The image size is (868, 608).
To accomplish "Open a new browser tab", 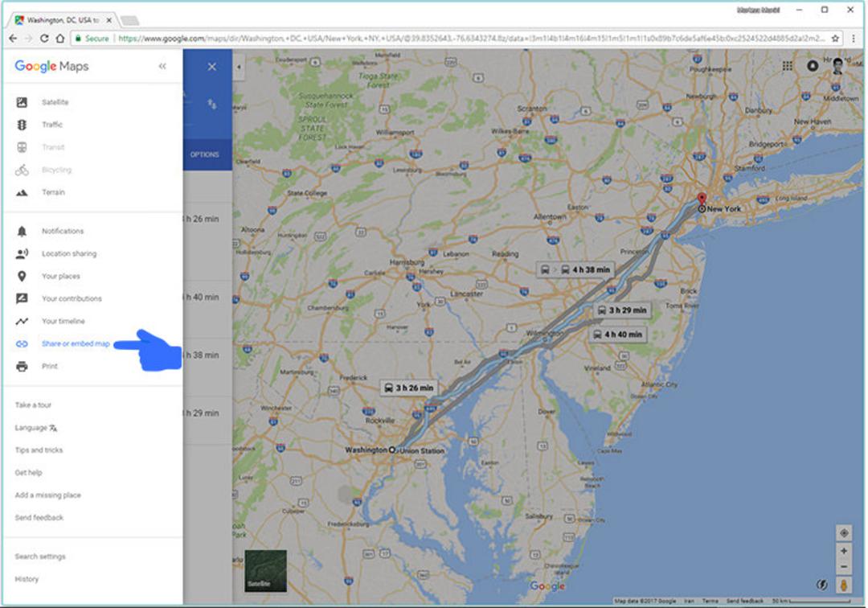I will tap(129, 20).
